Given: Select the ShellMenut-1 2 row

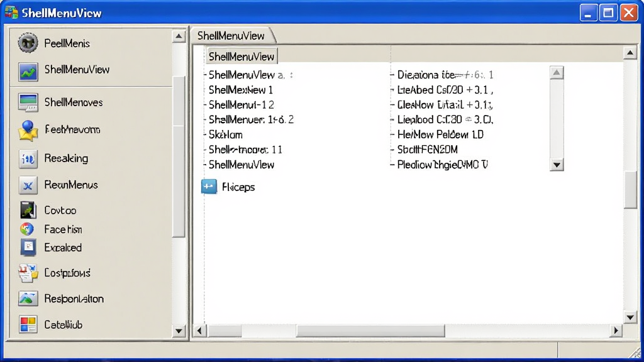Looking at the screenshot, I should point(241,105).
